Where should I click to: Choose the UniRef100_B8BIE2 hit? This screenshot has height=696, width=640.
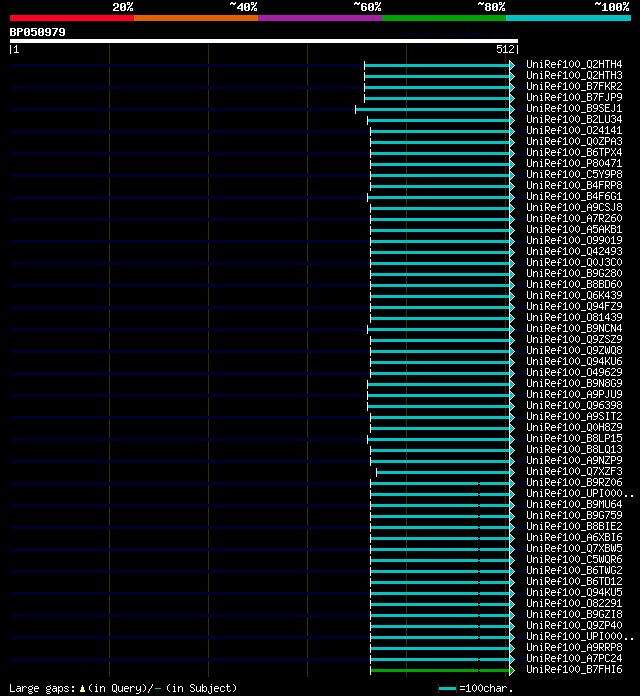tap(574, 526)
